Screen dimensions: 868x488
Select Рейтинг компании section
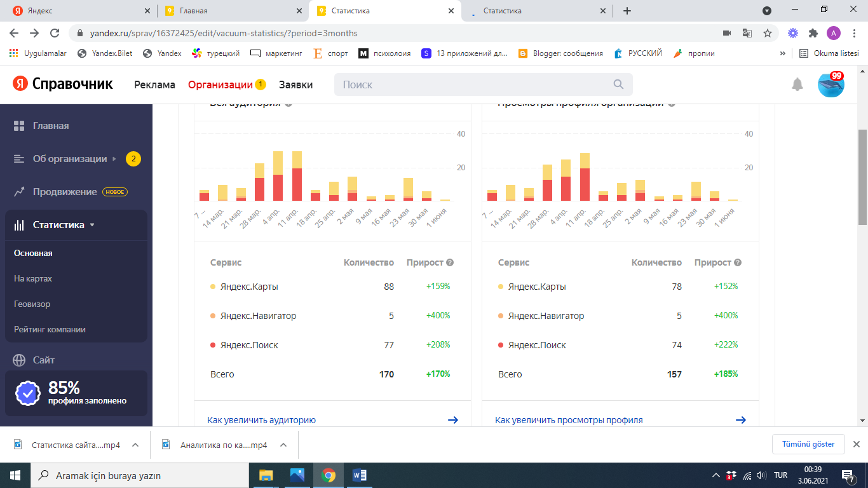point(50,329)
